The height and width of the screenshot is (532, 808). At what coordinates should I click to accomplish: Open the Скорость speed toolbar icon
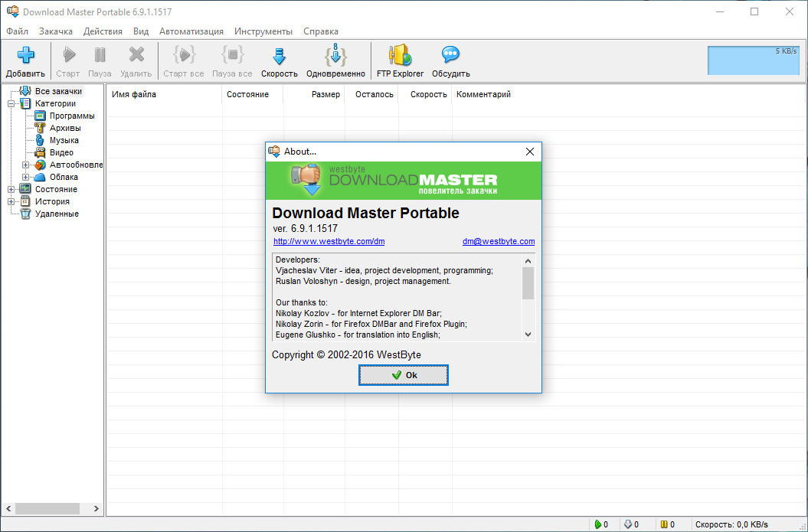279,56
